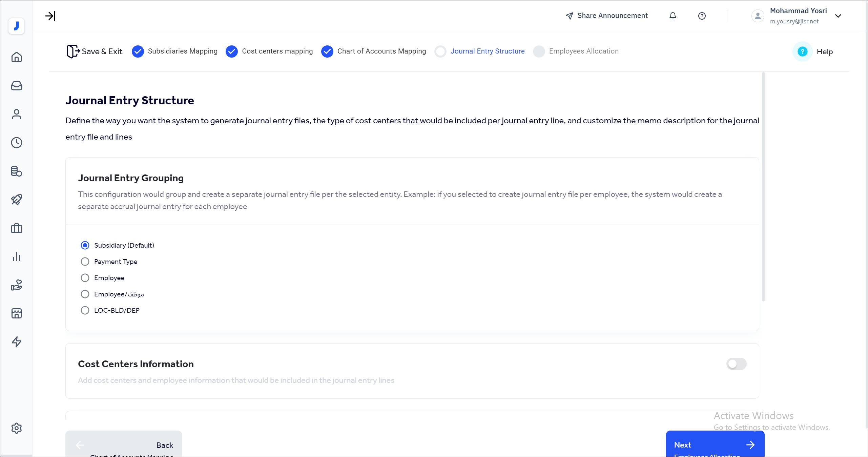868x457 pixels.
Task: Go to the Employees Allocation step
Action: [584, 51]
